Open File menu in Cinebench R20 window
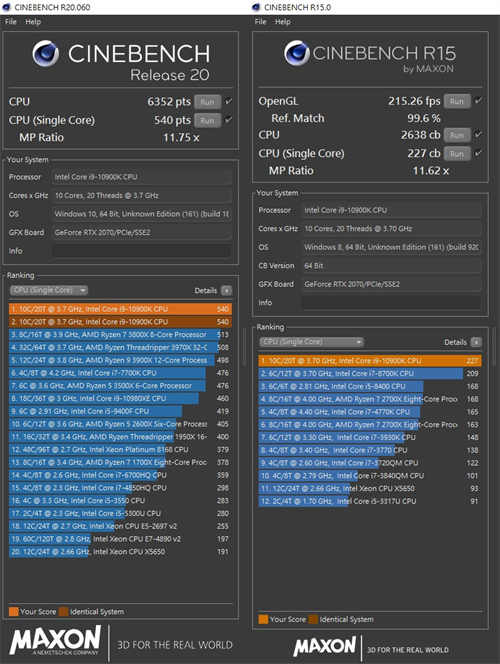 [11, 22]
